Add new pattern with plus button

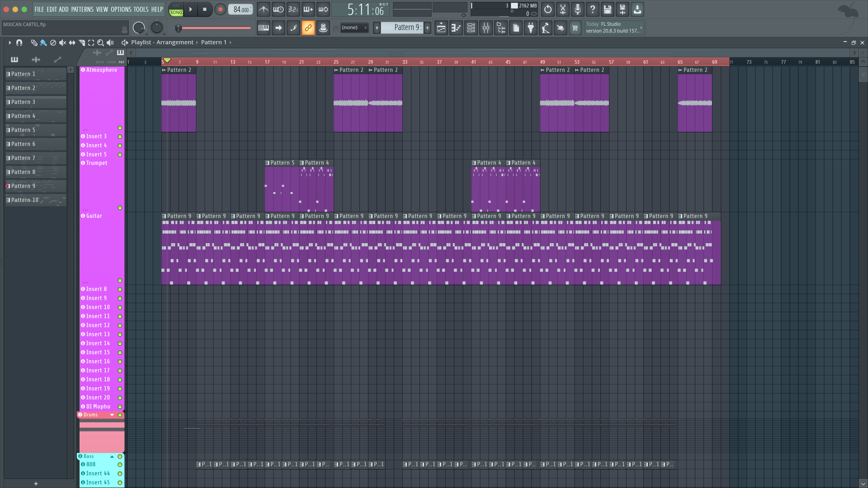pyautogui.click(x=427, y=28)
